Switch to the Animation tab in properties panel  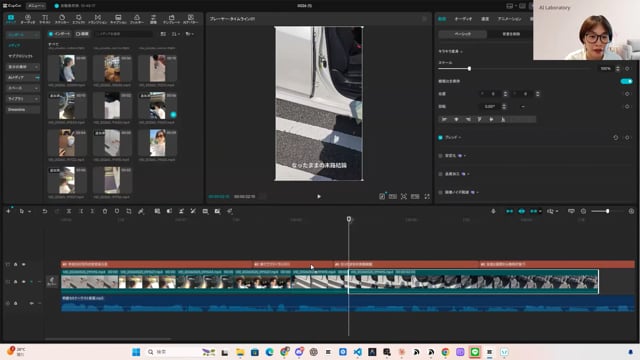(x=509, y=19)
